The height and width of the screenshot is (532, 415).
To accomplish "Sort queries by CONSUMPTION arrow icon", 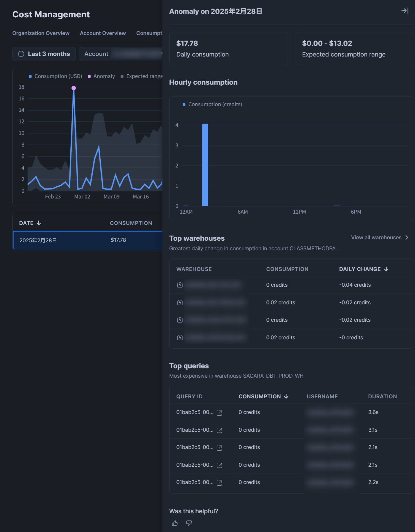I will coord(286,396).
